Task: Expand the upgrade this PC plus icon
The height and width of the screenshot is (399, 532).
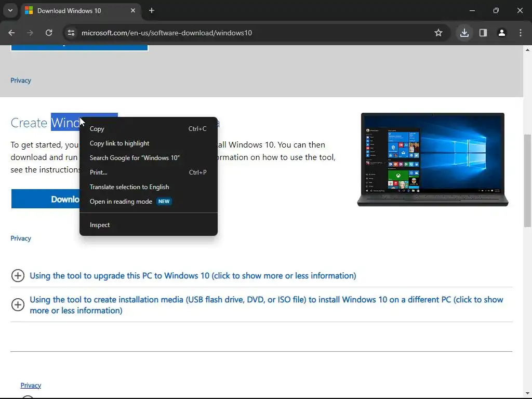Action: pyautogui.click(x=18, y=276)
